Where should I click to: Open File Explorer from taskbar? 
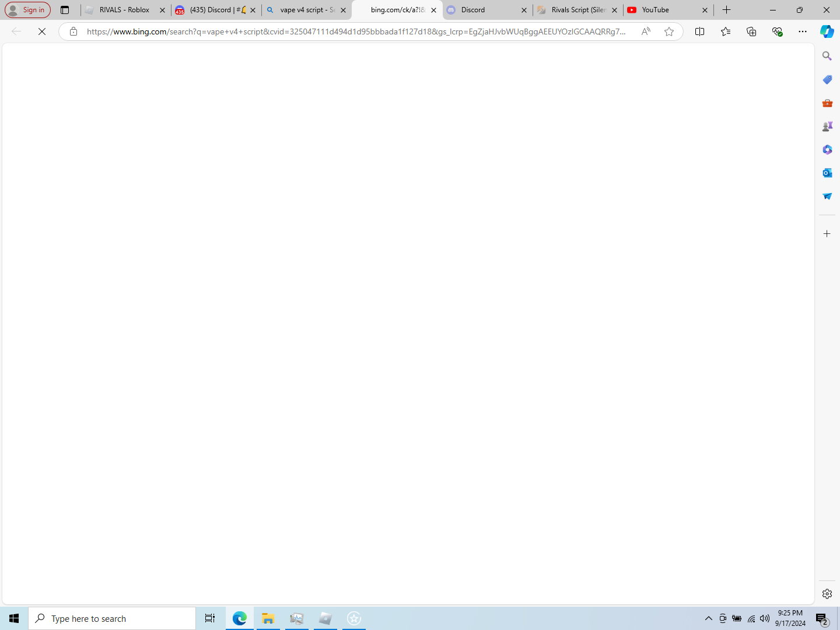tap(268, 618)
